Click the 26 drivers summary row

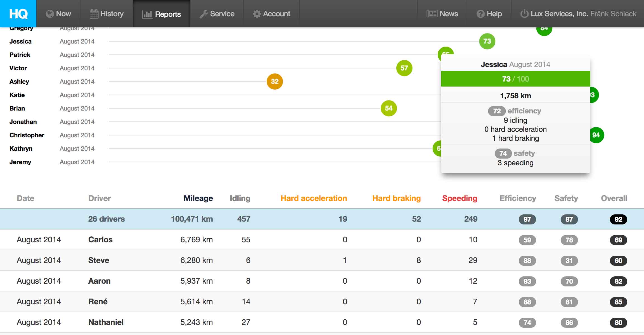tap(106, 219)
